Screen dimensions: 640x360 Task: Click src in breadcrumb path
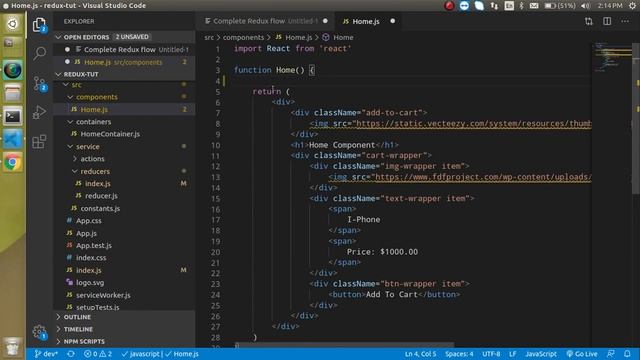pos(209,38)
